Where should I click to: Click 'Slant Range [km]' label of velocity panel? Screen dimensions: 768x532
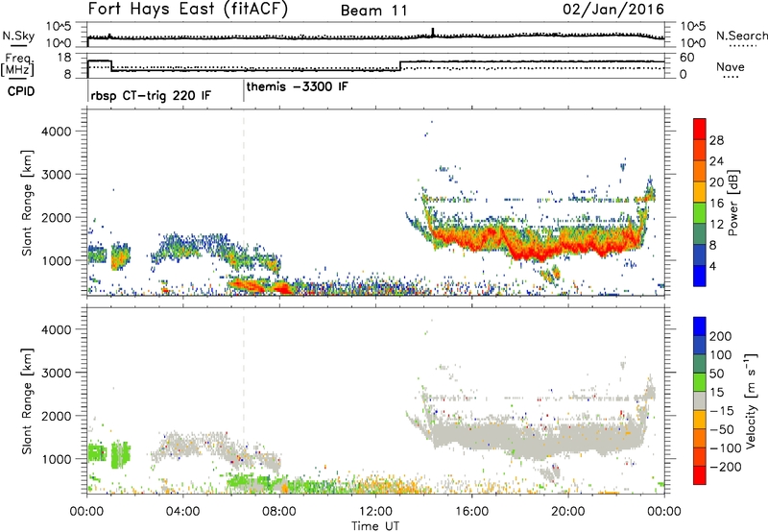pos(27,401)
